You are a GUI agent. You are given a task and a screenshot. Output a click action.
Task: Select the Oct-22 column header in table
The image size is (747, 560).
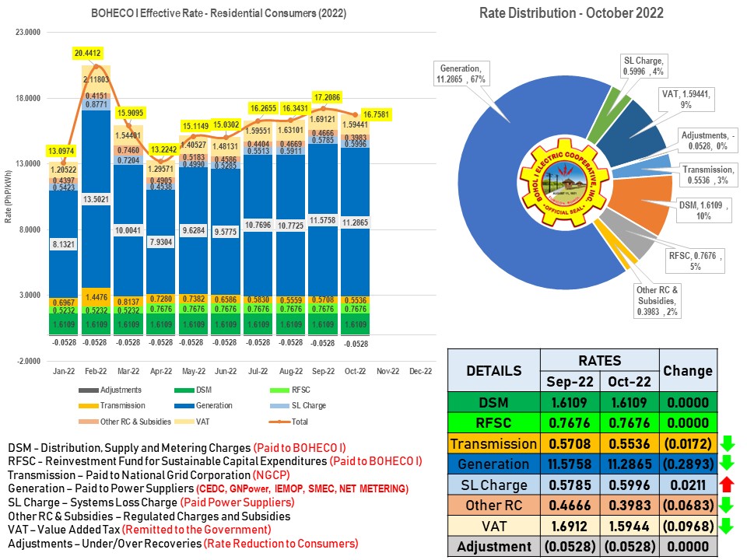click(x=629, y=383)
